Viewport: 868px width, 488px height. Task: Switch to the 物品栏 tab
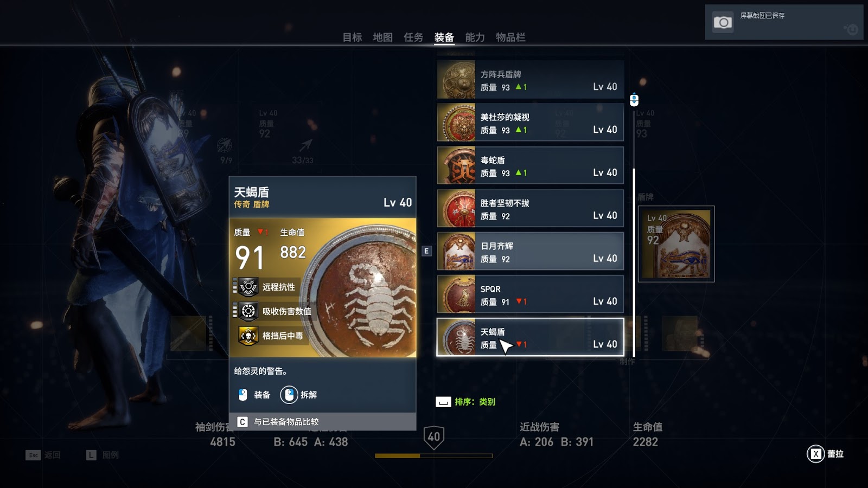click(x=510, y=37)
